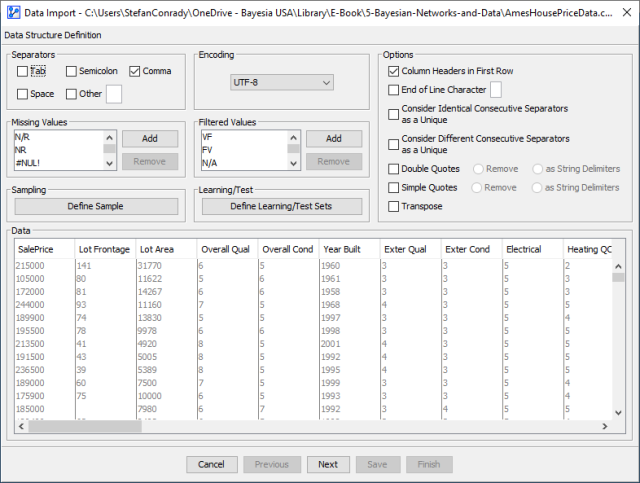Enable the Transpose checkbox
This screenshot has height=483, width=640.
(x=393, y=207)
